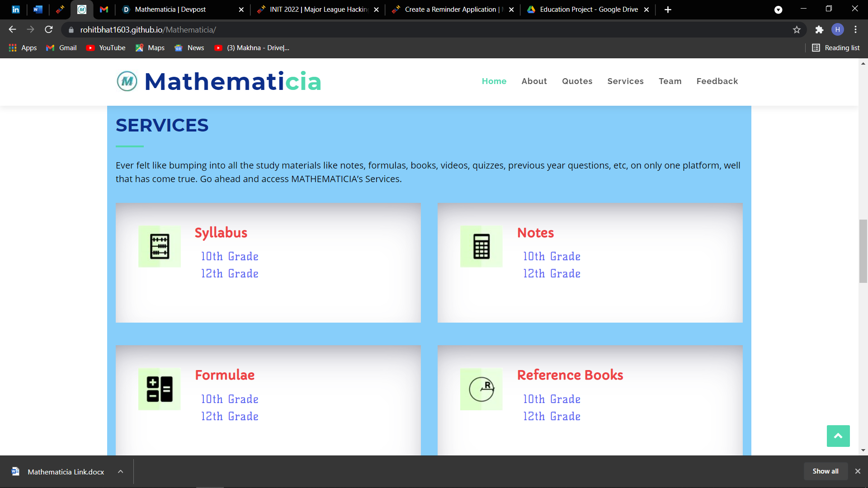Bookmark page with the star icon
868x488 pixels.
point(797,30)
